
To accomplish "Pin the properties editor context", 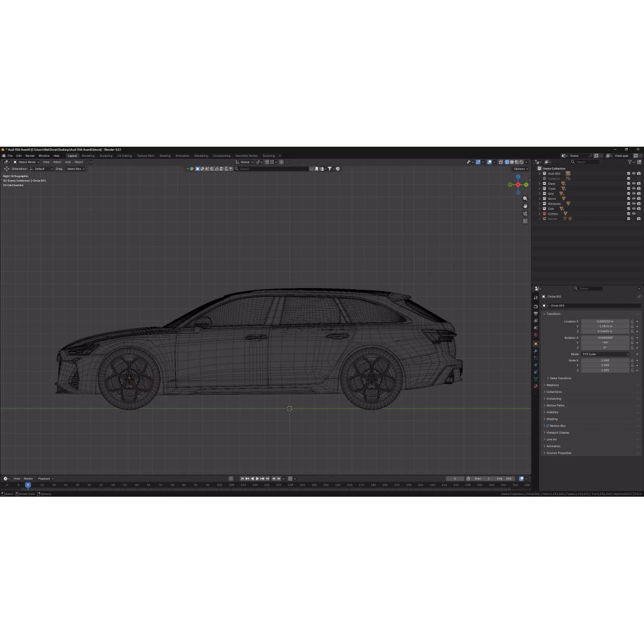I will coord(639,296).
